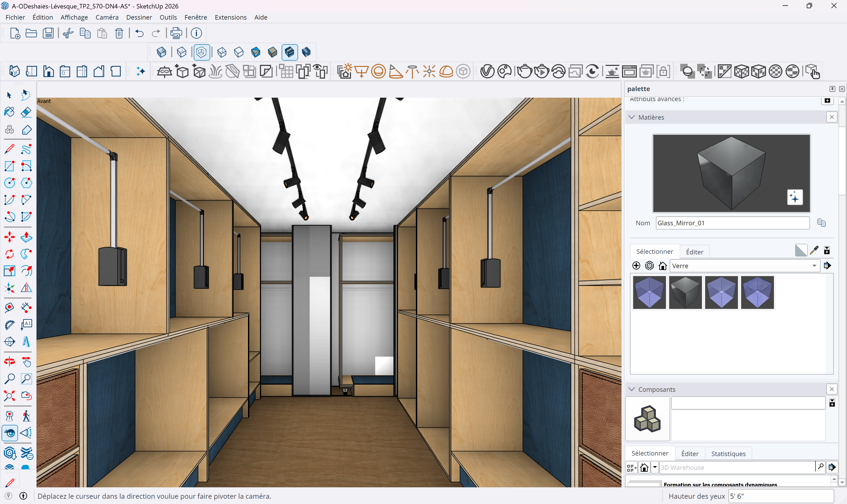
Task: Select the dark mirror glass swatch
Action: point(685,292)
